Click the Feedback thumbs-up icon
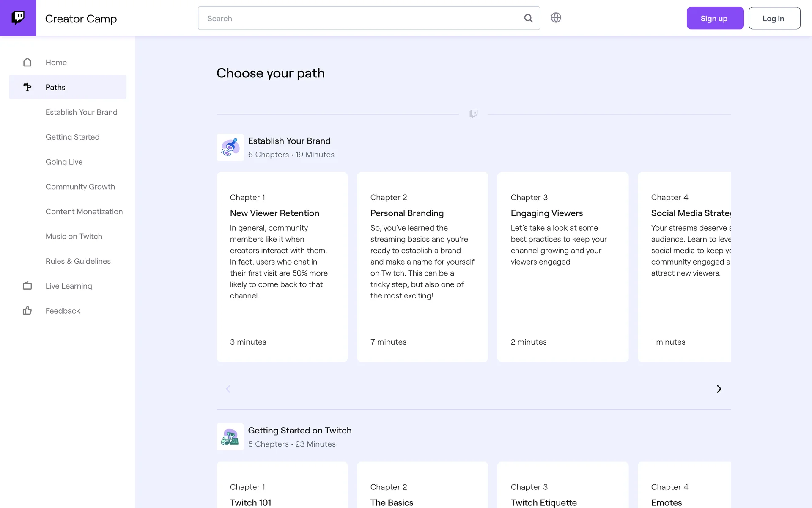Viewport: 812px width, 508px height. (x=27, y=311)
